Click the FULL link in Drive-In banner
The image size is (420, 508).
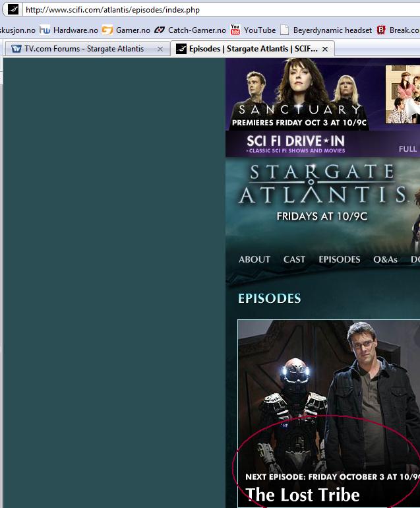pyautogui.click(x=407, y=149)
